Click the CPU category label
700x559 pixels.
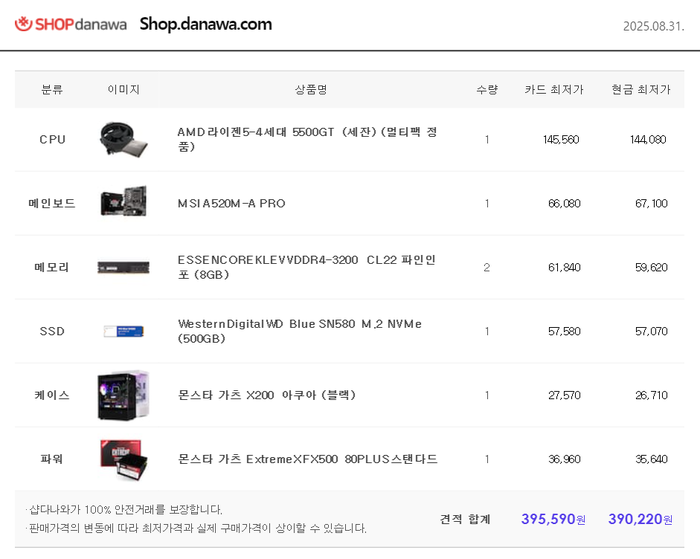(x=52, y=140)
